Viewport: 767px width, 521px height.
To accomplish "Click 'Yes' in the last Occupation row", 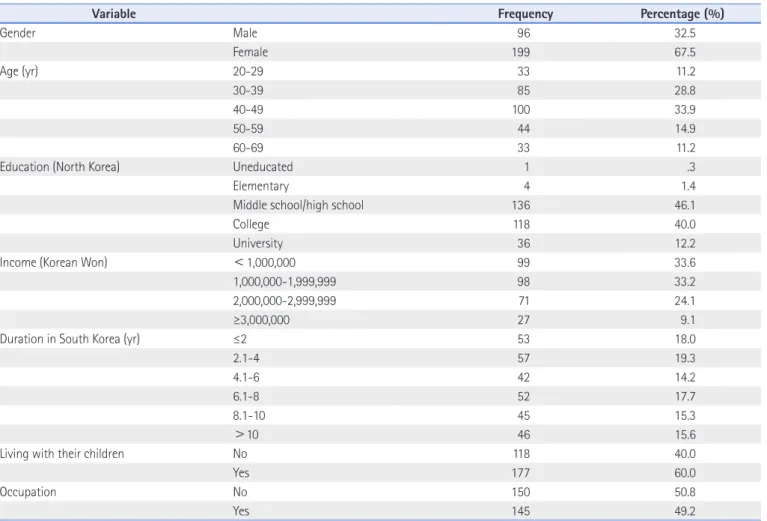I will 241,511.
